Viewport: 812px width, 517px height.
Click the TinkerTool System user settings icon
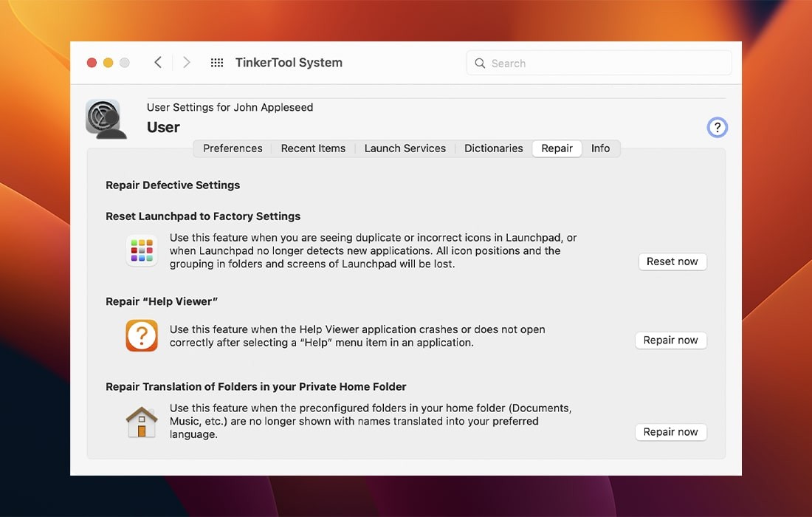point(106,118)
